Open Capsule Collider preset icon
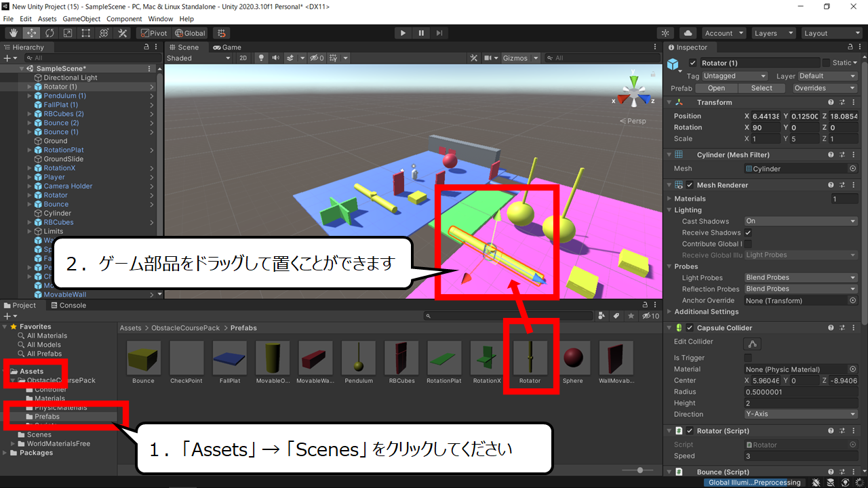This screenshot has height=488, width=868. pyautogui.click(x=842, y=328)
